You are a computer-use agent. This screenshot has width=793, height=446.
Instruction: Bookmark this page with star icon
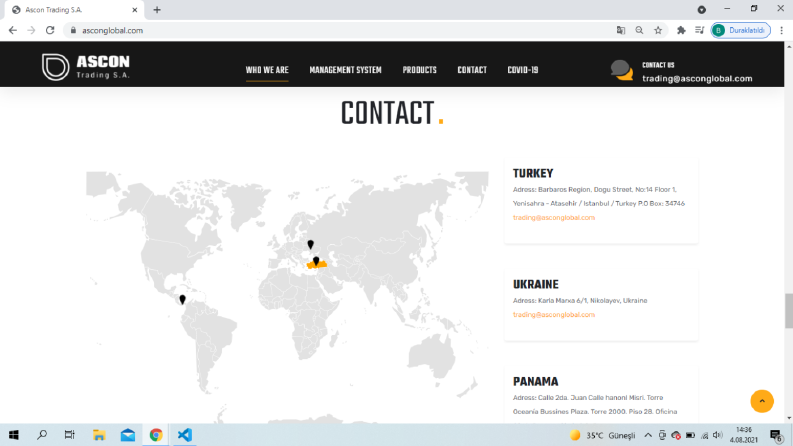pos(658,30)
